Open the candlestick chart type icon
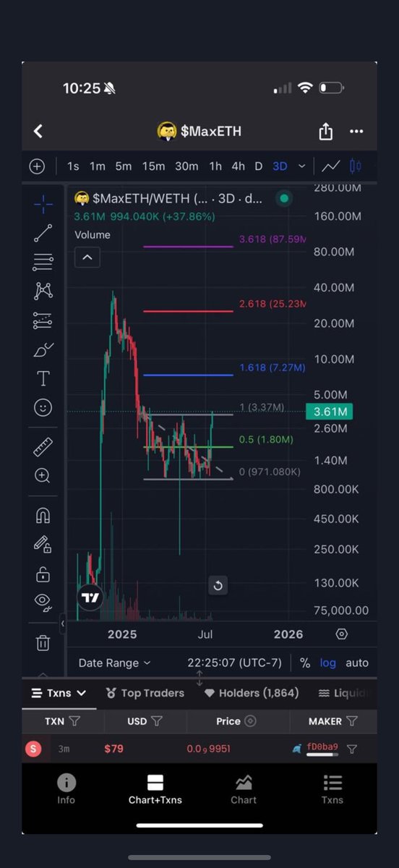This screenshot has height=868, width=399. tap(356, 166)
